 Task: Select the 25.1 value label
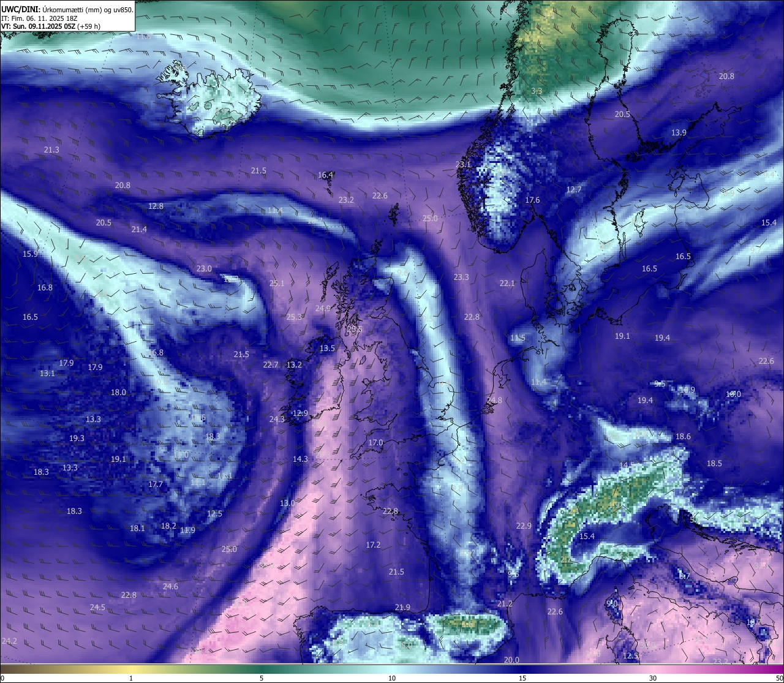(x=277, y=283)
